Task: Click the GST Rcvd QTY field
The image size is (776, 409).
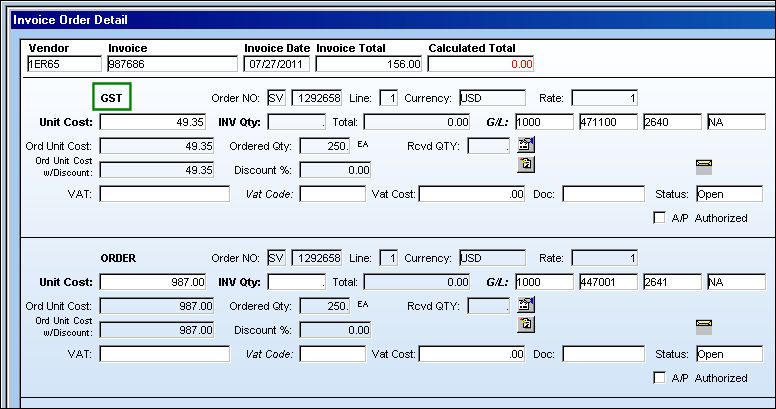Action: point(488,146)
